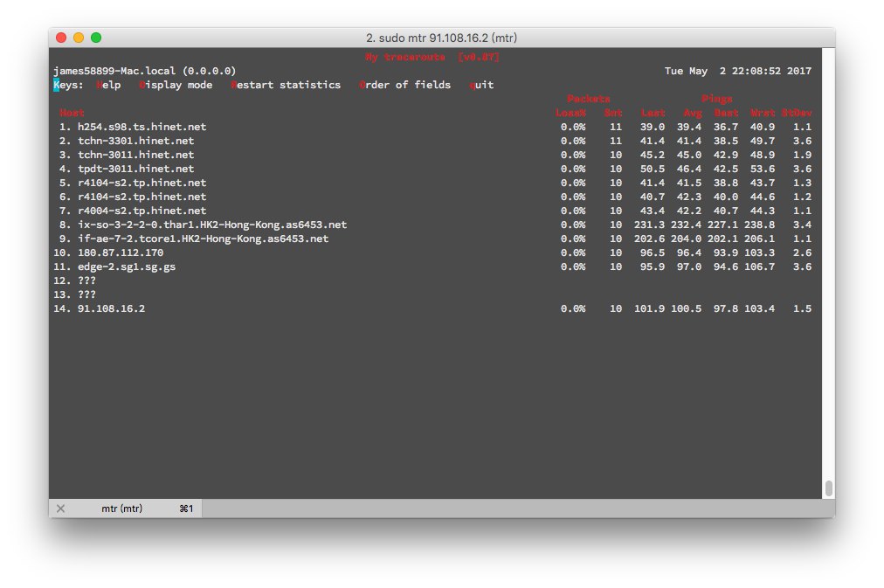
Task: Click the vertical scrollbar thumb
Action: coord(828,488)
